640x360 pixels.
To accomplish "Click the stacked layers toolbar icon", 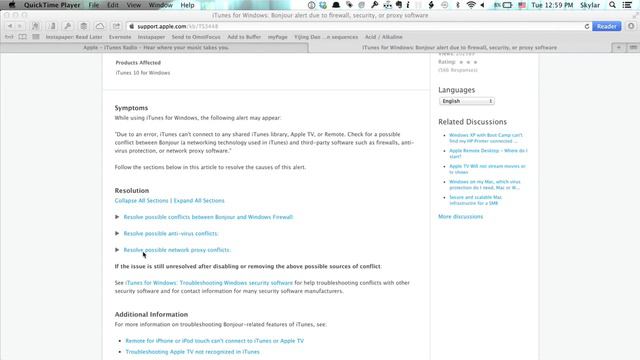I will click(x=84, y=26).
